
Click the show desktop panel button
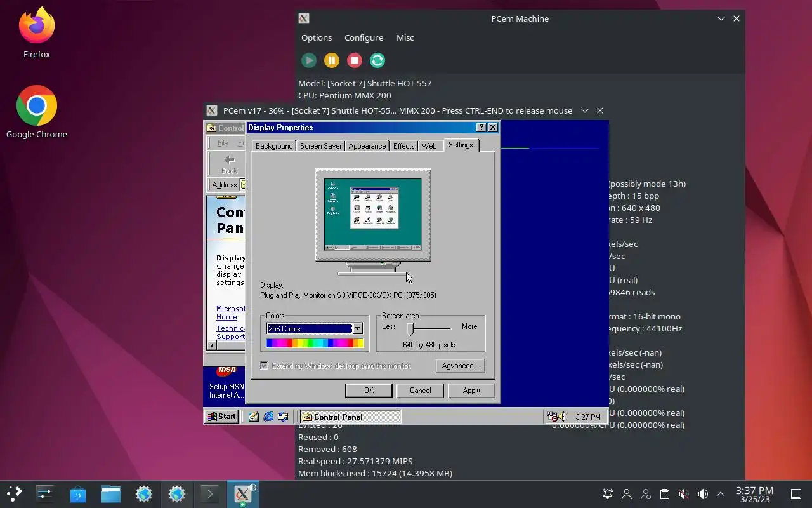[x=796, y=493]
